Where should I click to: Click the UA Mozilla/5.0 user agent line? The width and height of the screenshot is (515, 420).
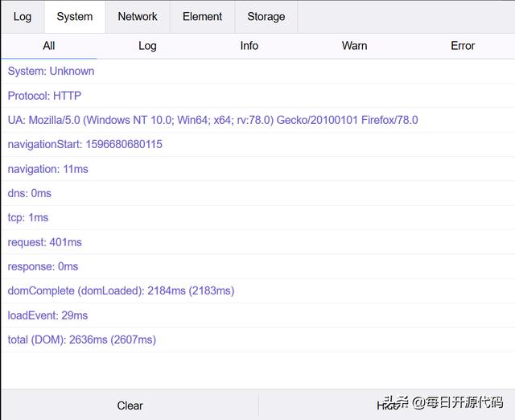click(212, 121)
